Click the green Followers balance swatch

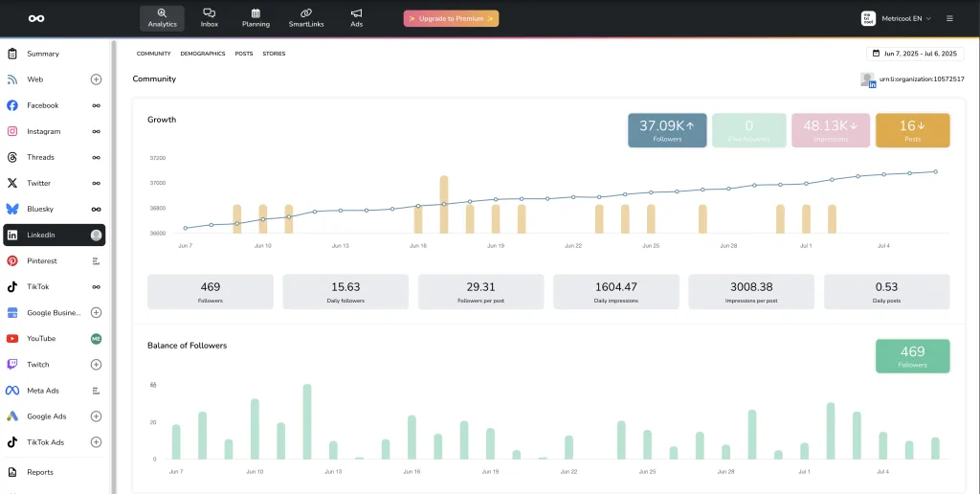click(912, 355)
